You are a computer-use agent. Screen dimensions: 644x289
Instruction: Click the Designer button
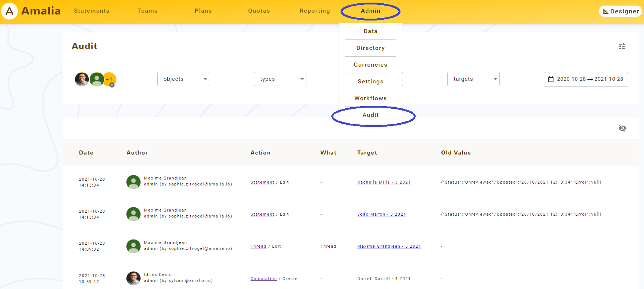click(x=621, y=11)
